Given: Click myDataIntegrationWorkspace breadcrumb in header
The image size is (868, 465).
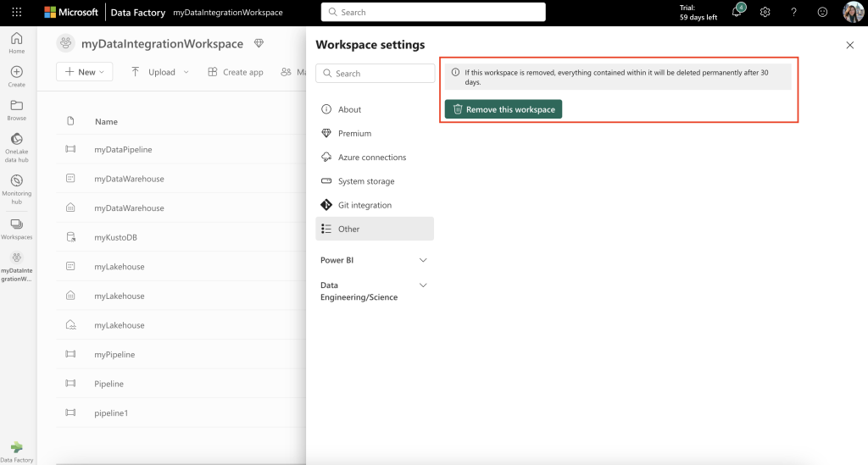Looking at the screenshot, I should [227, 12].
